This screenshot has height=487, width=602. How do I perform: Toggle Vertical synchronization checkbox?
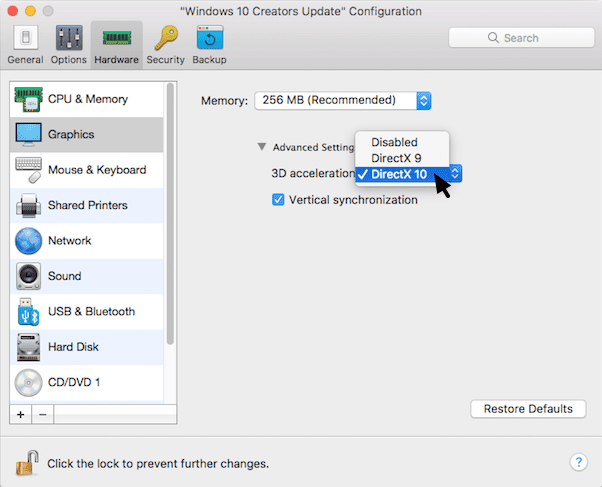[x=278, y=200]
